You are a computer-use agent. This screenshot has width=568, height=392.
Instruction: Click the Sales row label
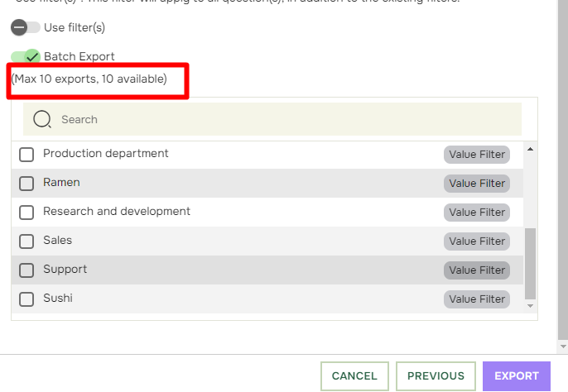pos(58,241)
